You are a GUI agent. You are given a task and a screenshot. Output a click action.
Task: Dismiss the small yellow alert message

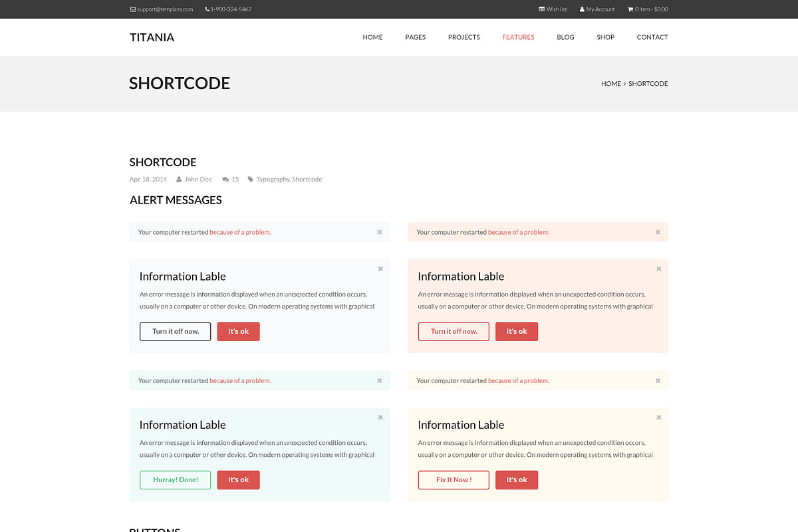[658, 380]
